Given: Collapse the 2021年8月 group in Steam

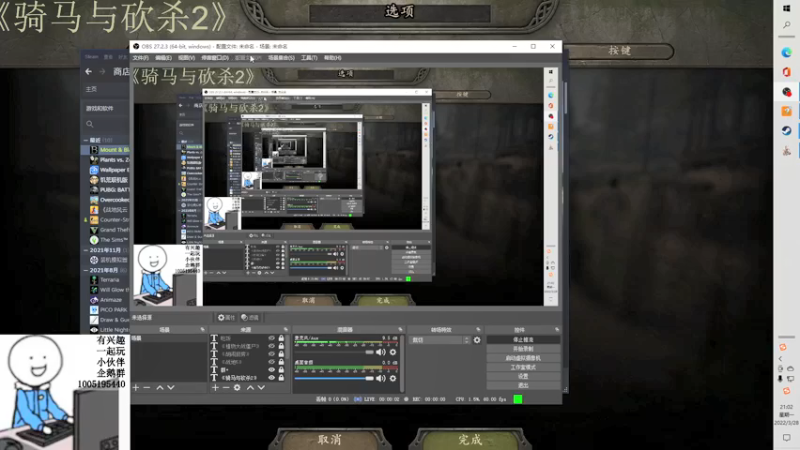Looking at the screenshot, I should 86,270.
